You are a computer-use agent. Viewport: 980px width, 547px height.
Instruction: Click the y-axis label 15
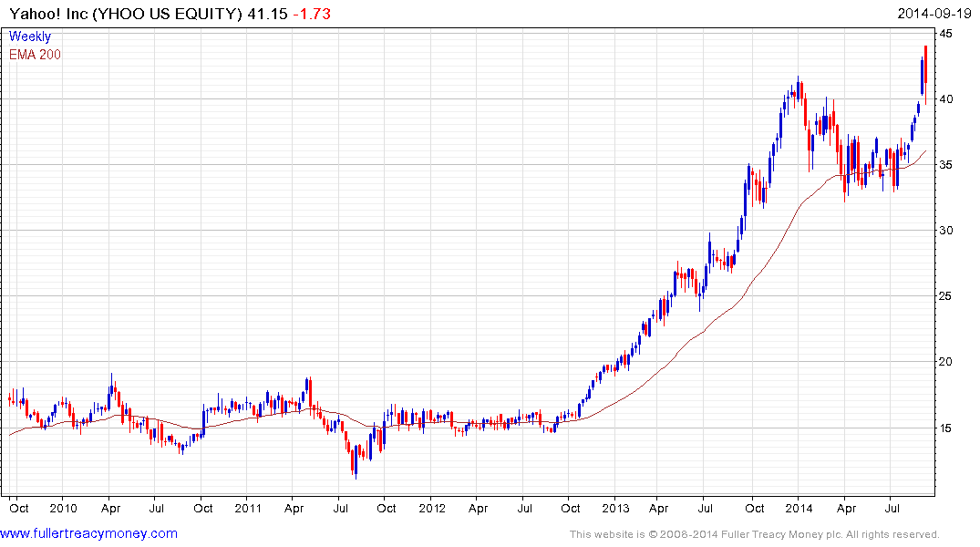[945, 428]
